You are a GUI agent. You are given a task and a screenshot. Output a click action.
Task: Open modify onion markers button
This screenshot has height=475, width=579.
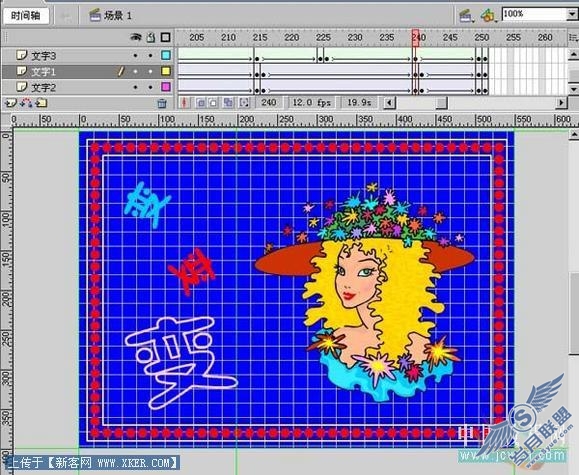click(244, 103)
